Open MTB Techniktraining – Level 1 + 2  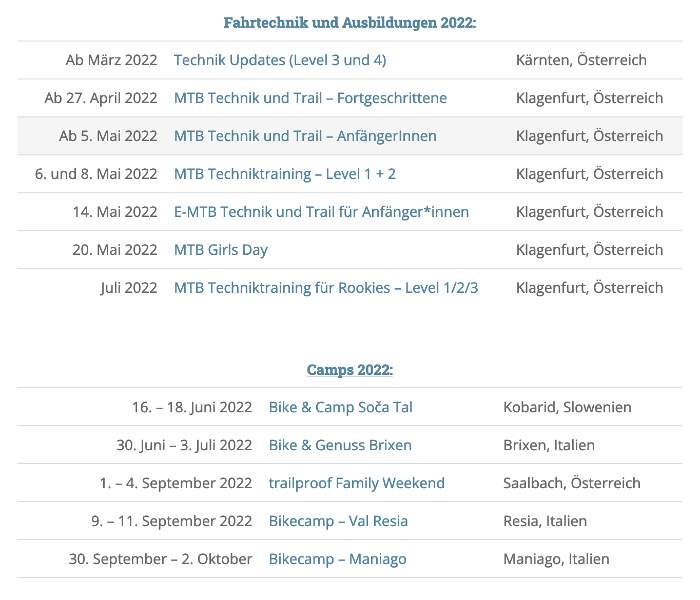[285, 174]
